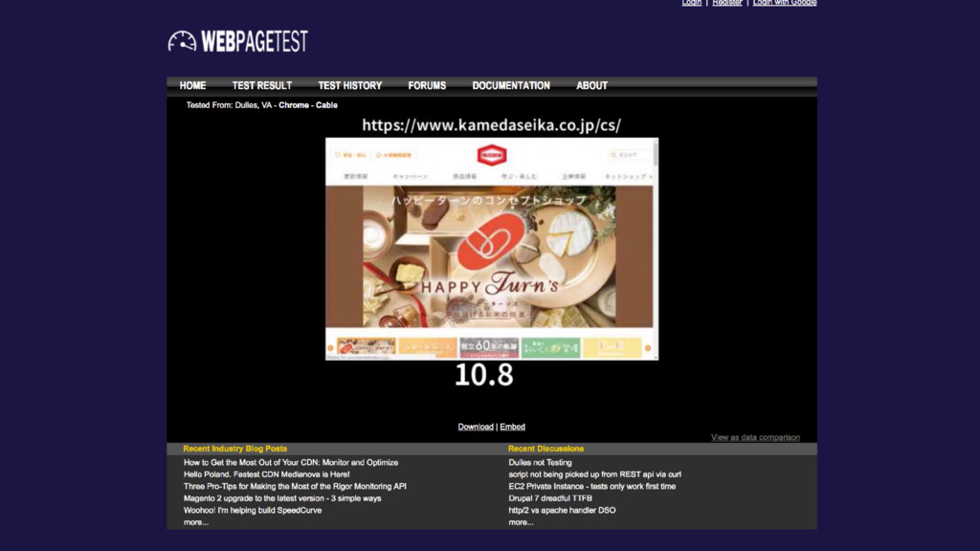This screenshot has width=980, height=551.
Task: Open 'script not being picked up from REST api' discussion
Action: pyautogui.click(x=595, y=474)
